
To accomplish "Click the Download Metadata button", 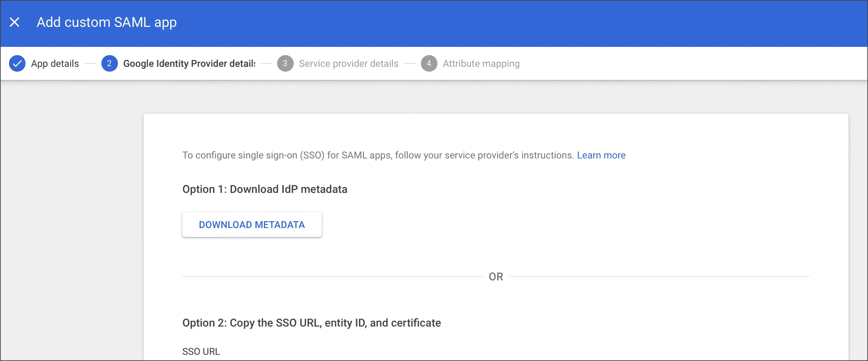I will click(x=252, y=225).
